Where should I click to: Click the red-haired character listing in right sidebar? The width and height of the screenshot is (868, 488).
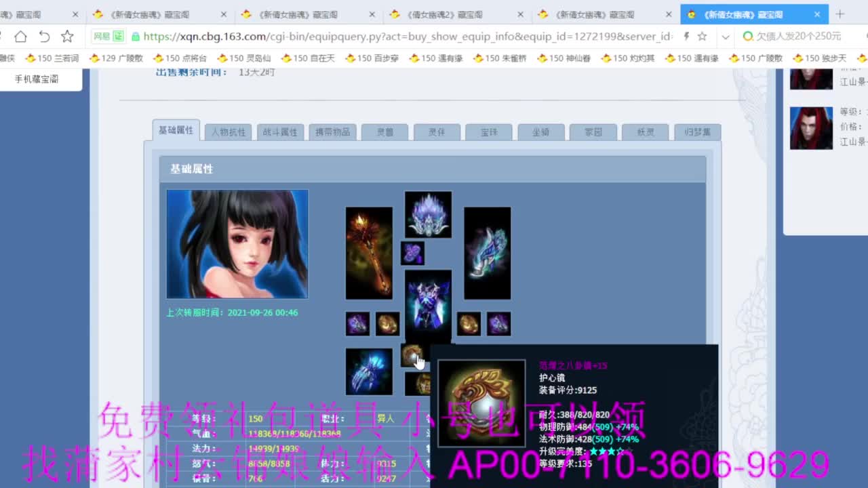point(811,127)
